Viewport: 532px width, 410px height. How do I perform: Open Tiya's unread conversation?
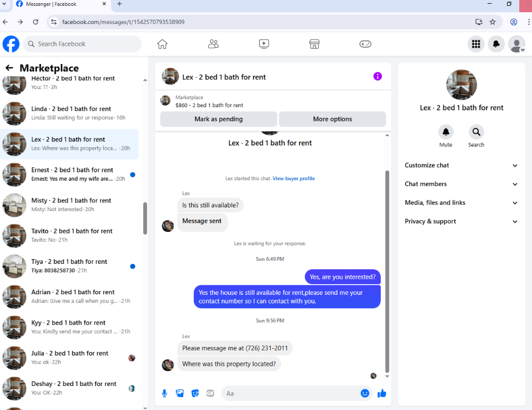click(70, 266)
